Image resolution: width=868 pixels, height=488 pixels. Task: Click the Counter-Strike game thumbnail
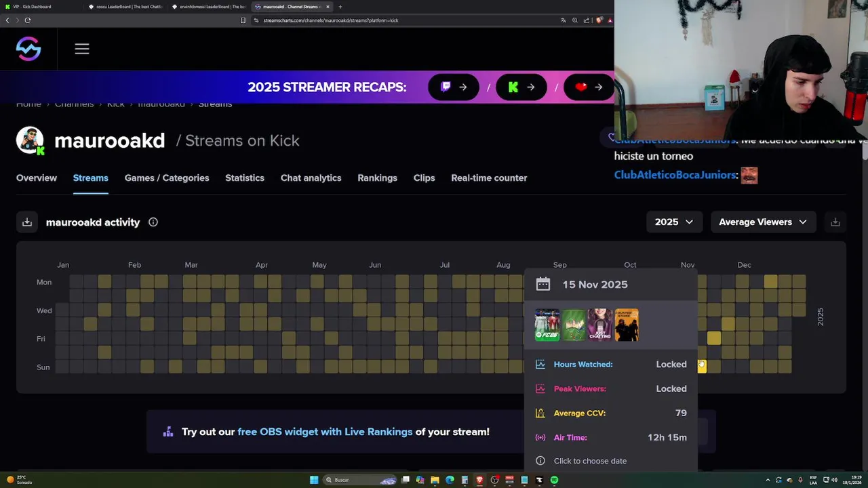tap(627, 325)
